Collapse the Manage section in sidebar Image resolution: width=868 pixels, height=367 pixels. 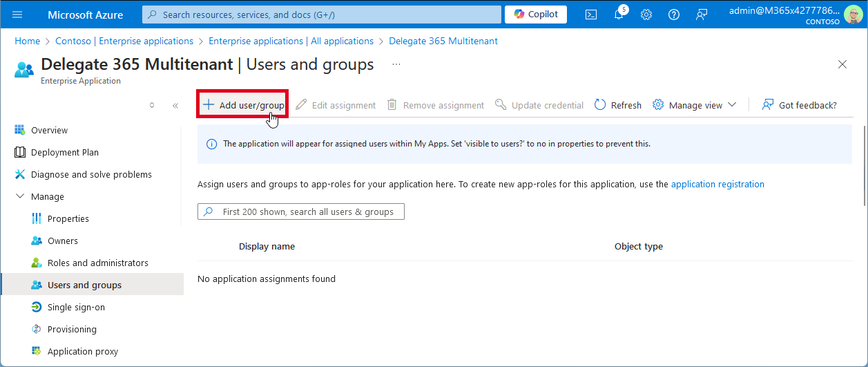point(19,196)
